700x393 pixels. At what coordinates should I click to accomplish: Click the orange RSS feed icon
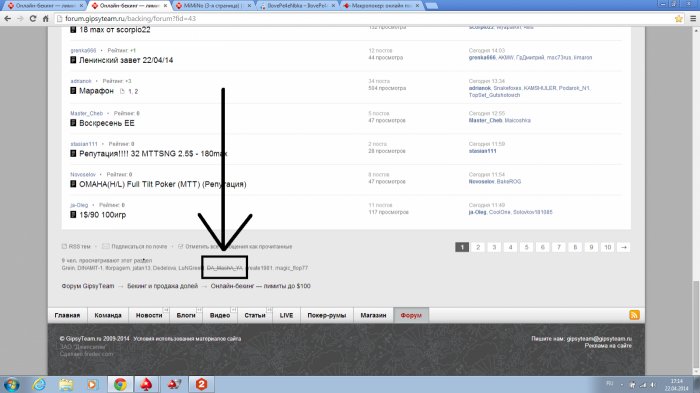pos(634,315)
